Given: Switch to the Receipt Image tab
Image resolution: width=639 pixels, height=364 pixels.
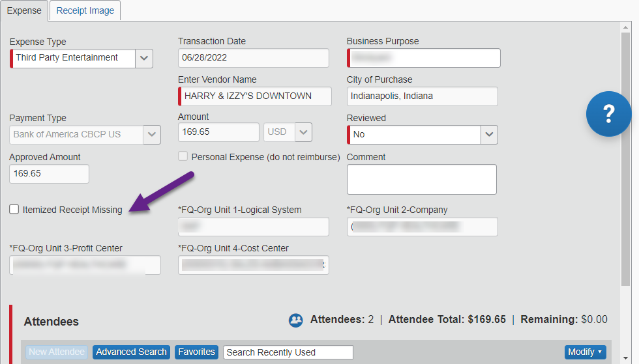Looking at the screenshot, I should [85, 10].
